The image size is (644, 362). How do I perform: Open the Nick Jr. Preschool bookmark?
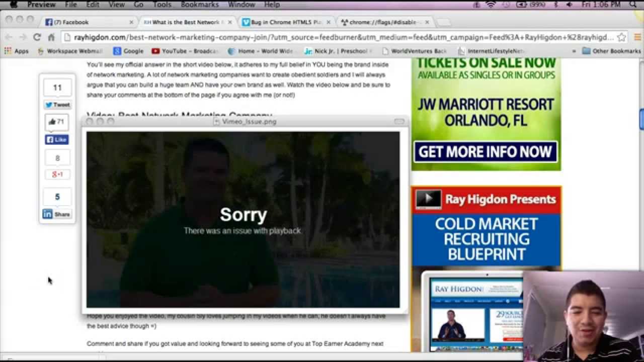pos(338,51)
